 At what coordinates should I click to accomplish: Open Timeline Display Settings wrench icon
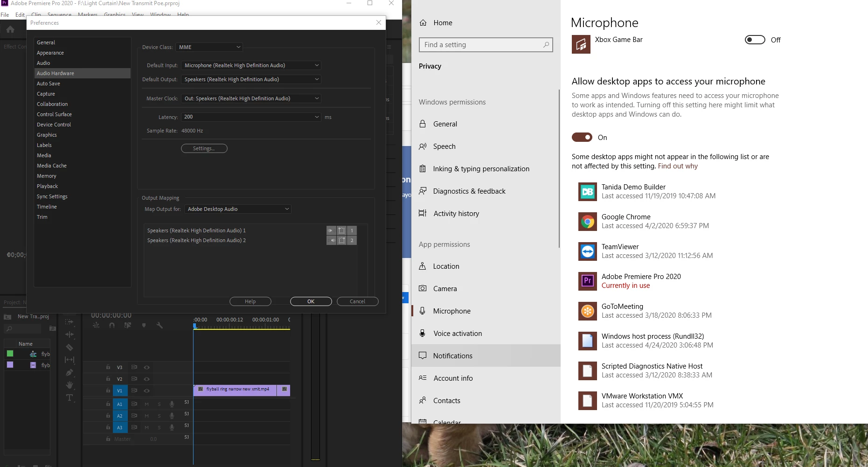160,325
